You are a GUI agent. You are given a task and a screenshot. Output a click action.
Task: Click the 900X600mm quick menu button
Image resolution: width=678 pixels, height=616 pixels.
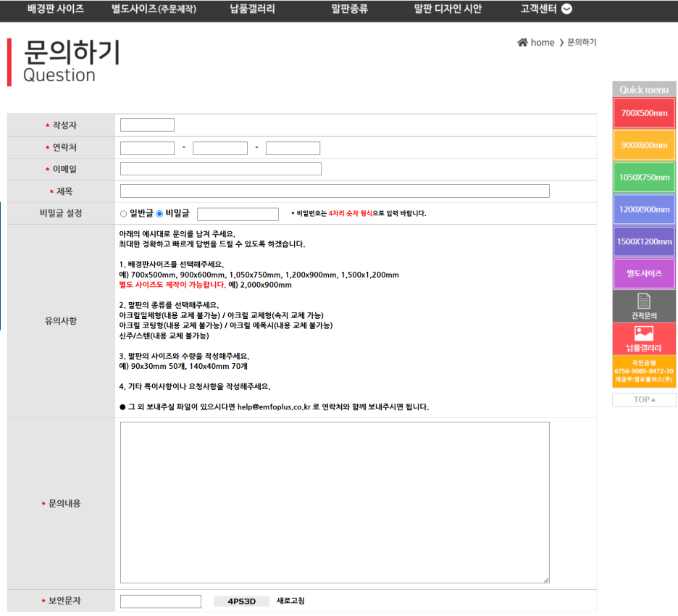pyautogui.click(x=644, y=145)
